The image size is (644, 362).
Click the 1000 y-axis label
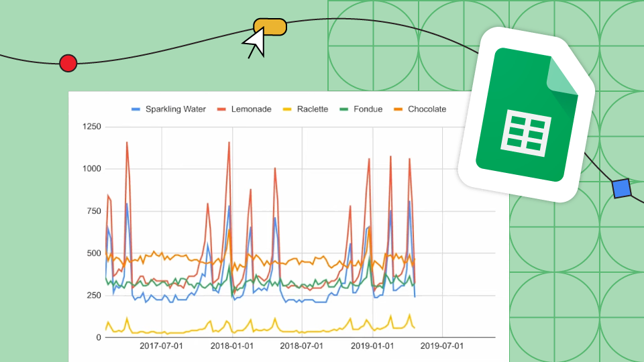91,169
